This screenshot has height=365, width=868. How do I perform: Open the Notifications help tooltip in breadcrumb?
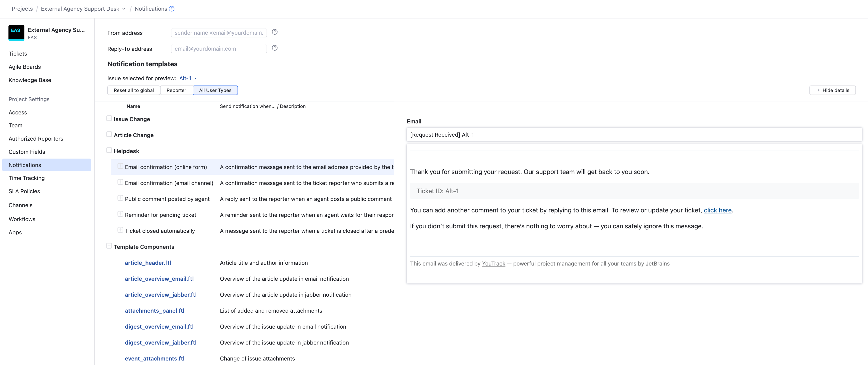[172, 9]
